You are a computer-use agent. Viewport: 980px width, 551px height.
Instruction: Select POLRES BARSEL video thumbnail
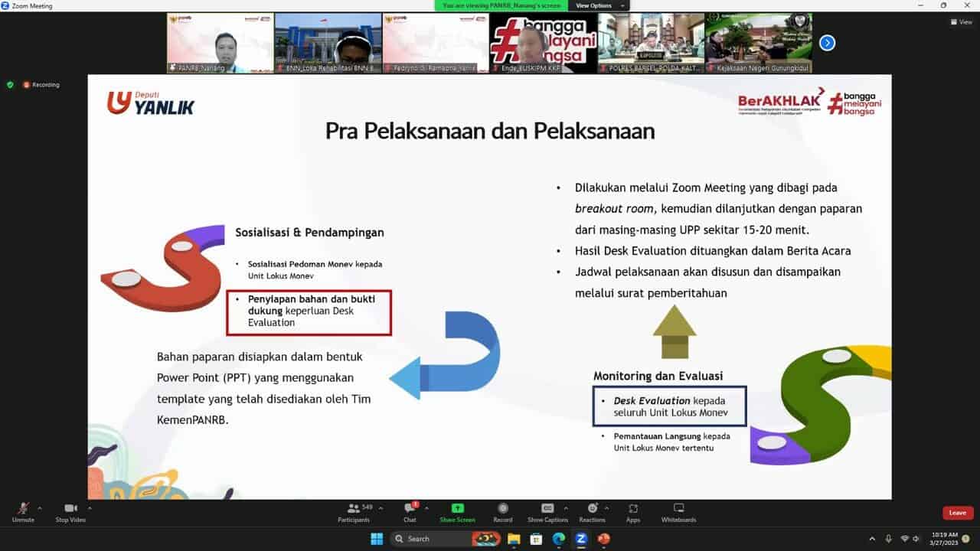(x=651, y=43)
